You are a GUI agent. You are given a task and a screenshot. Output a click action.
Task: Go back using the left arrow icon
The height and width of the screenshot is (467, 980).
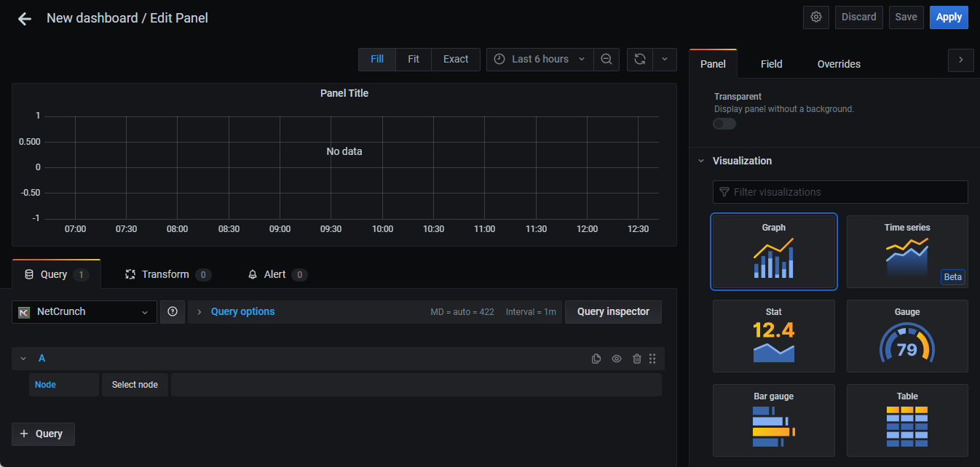pos(25,19)
